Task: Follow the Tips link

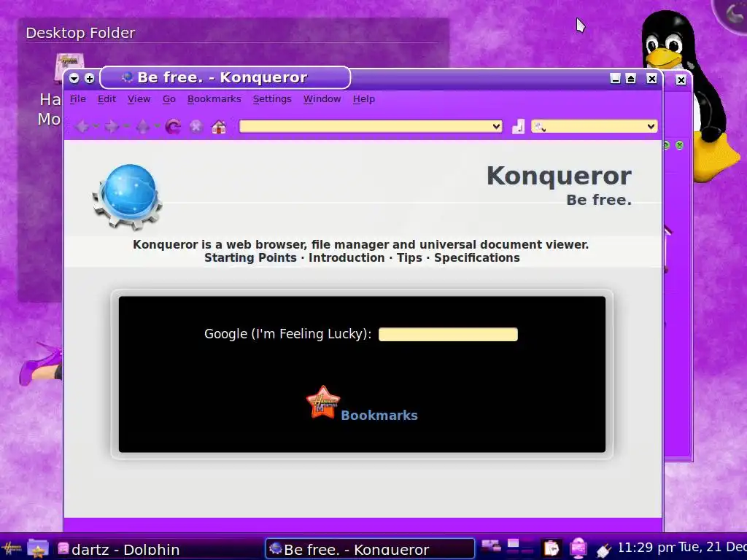Action: click(409, 257)
